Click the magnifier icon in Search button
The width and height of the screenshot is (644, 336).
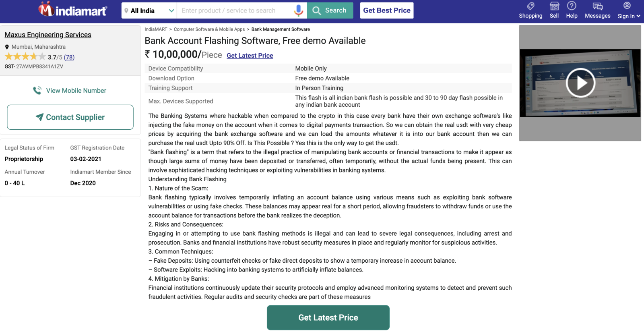[x=317, y=10]
